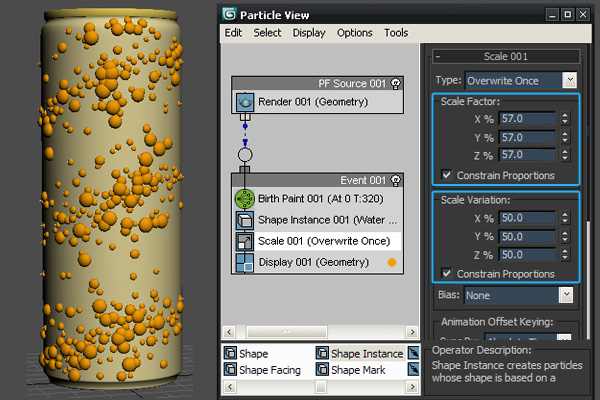
Task: Uncheck Constrain Proportions under Scale Variation
Action: 447,274
